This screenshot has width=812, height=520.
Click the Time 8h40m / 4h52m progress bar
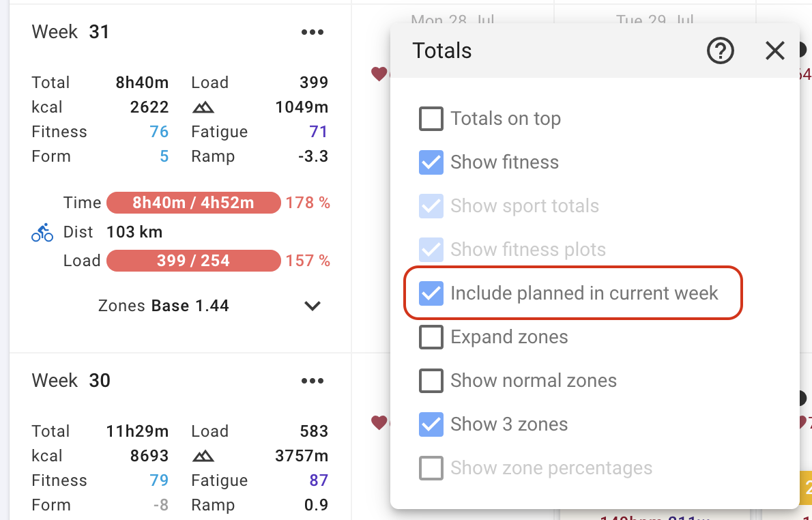(x=193, y=203)
